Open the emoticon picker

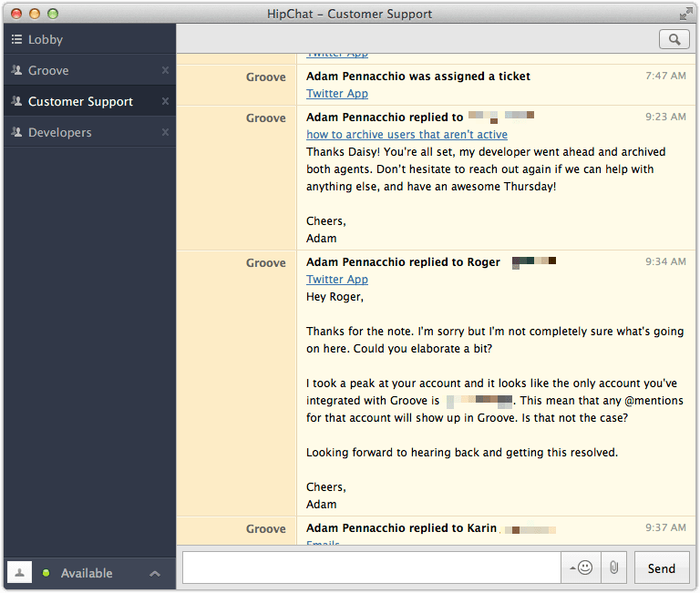click(x=582, y=567)
